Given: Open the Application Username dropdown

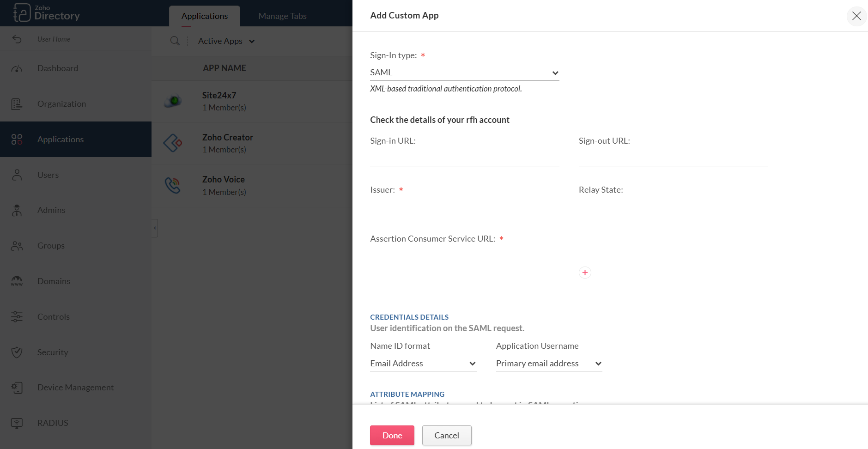Looking at the screenshot, I should pyautogui.click(x=548, y=364).
